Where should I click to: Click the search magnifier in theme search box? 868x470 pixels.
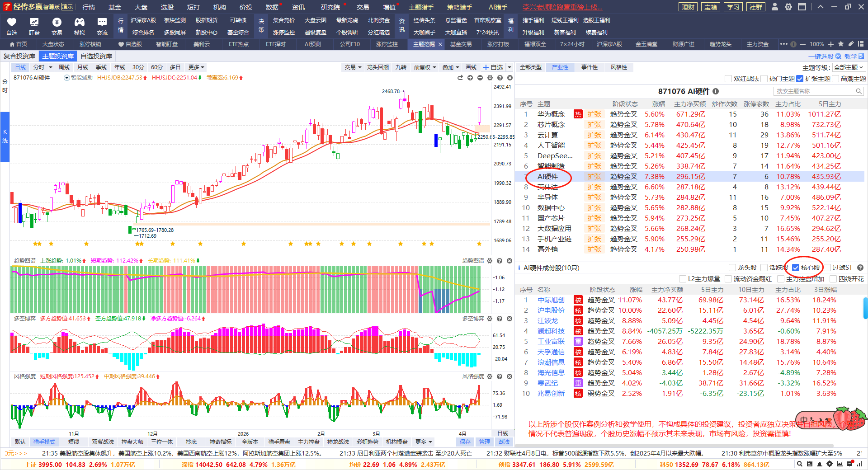point(859,91)
